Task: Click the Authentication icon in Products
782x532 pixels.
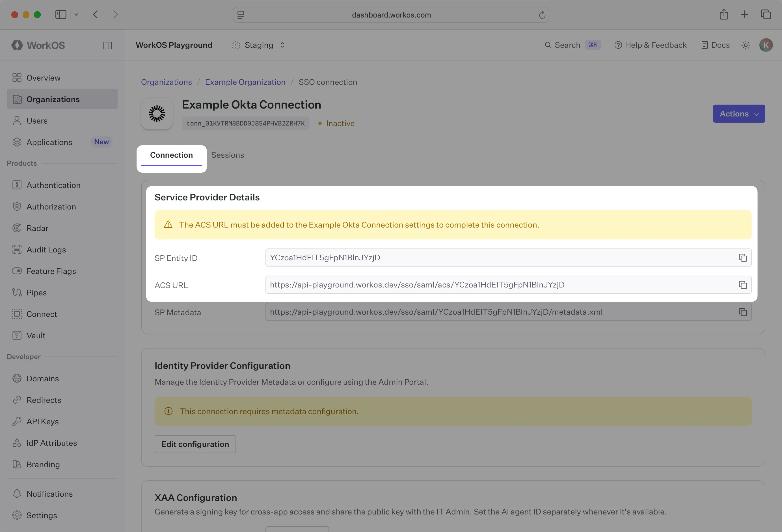Action: [17, 185]
